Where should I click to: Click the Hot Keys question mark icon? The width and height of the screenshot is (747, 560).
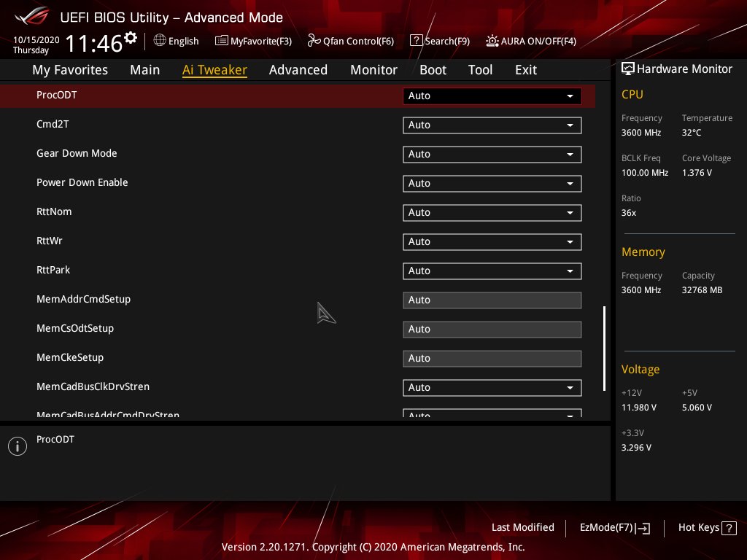click(x=729, y=528)
